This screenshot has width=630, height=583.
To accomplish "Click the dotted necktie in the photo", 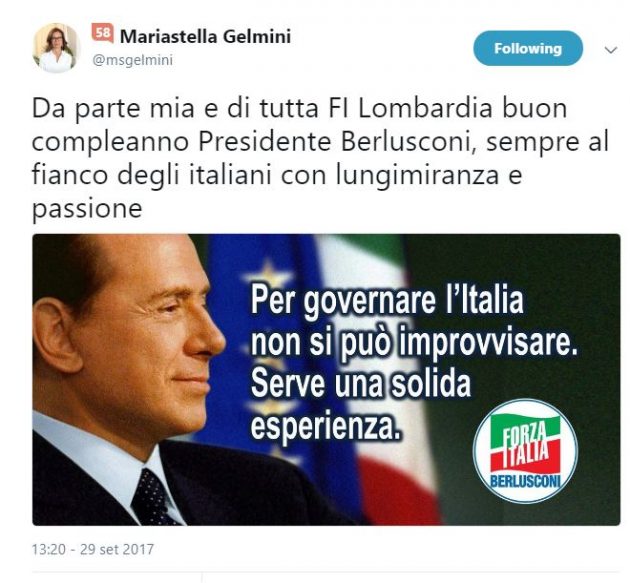I will tap(154, 497).
